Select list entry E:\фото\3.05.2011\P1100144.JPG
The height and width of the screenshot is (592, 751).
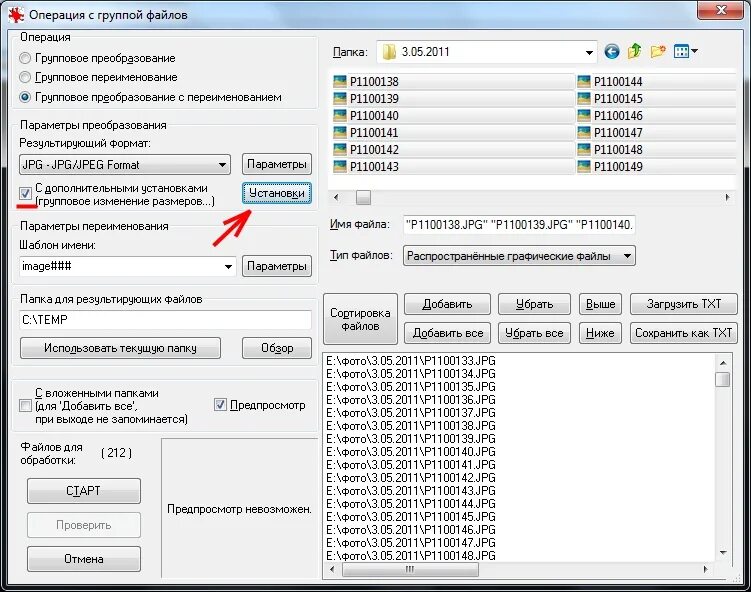(411, 504)
